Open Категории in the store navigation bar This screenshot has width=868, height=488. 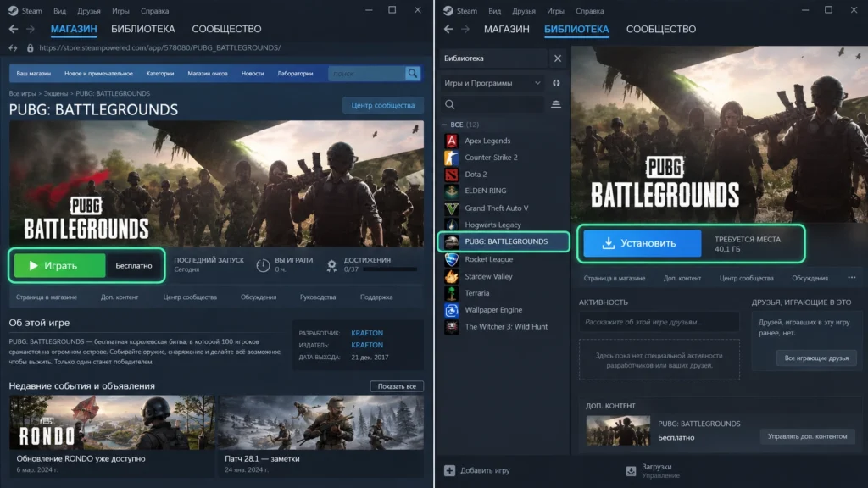(x=160, y=73)
